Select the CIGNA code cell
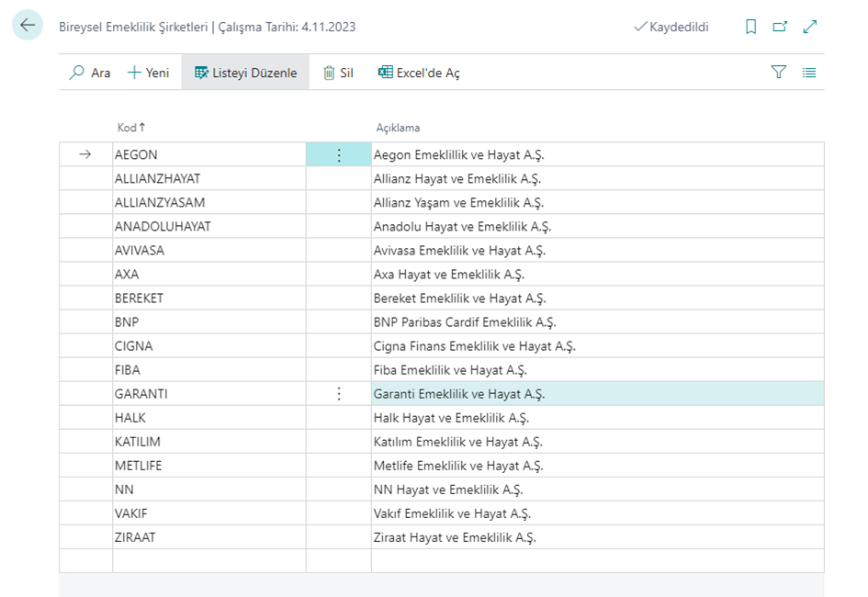The image size is (868, 597). point(209,346)
